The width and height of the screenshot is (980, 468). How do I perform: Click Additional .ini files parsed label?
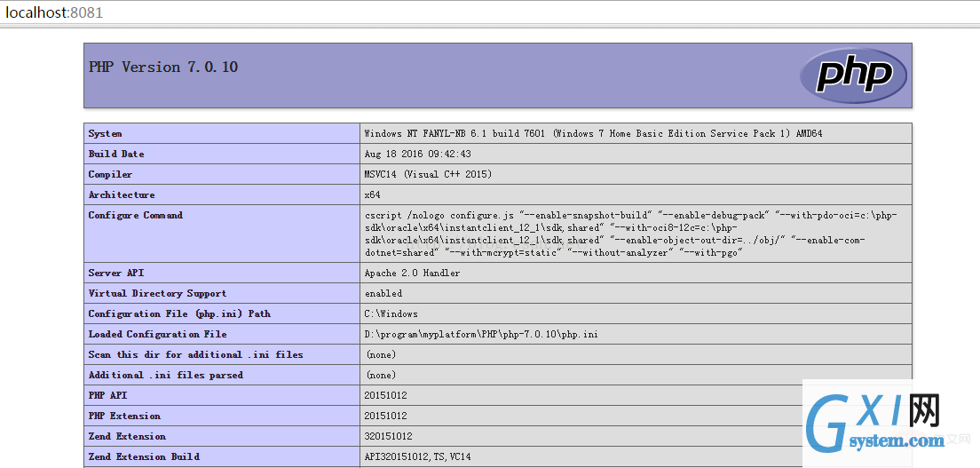coord(166,376)
